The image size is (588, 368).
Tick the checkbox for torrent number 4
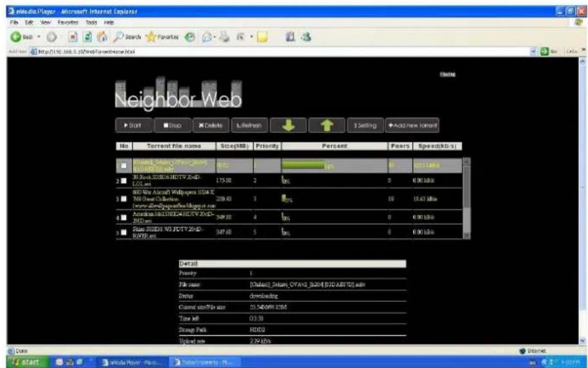(x=123, y=217)
